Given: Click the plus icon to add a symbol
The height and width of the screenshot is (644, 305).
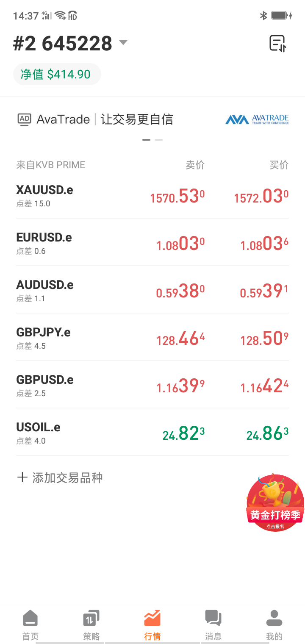Looking at the screenshot, I should tap(22, 478).
